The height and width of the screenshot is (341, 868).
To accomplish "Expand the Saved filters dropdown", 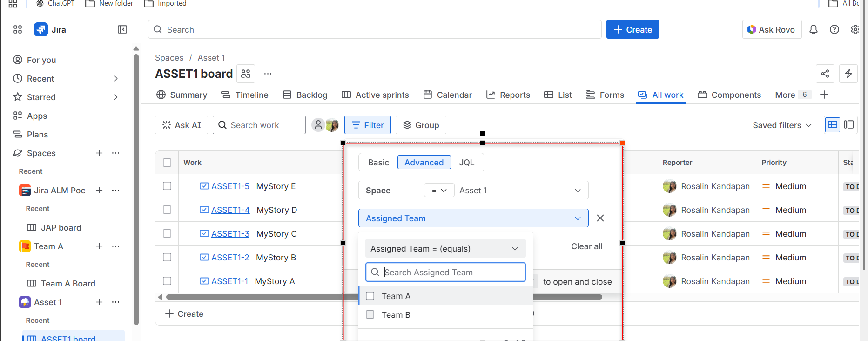I will pyautogui.click(x=782, y=125).
